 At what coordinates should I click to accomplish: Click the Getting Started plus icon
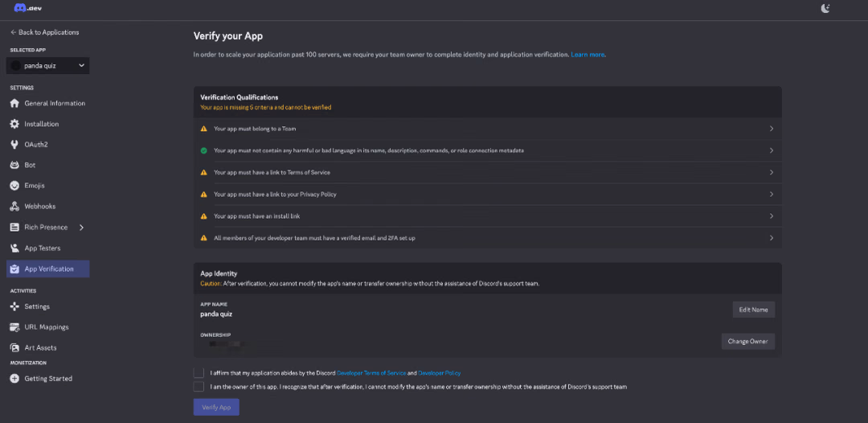tap(15, 379)
